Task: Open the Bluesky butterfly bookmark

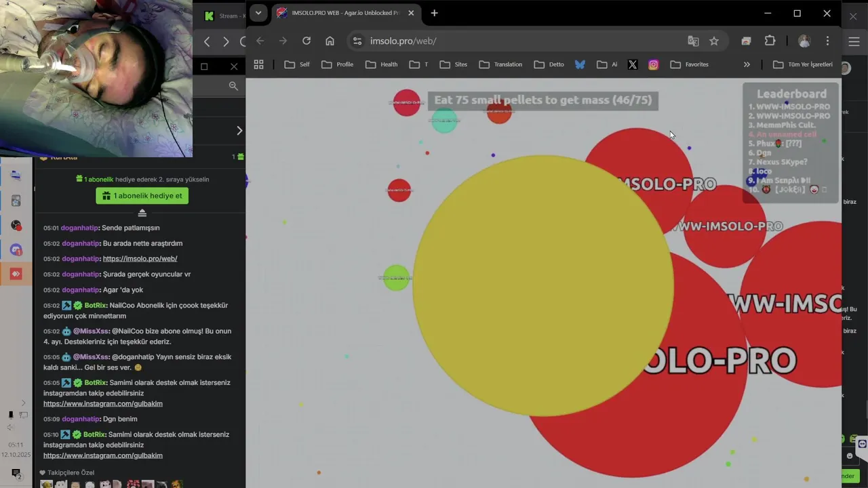Action: (580, 64)
